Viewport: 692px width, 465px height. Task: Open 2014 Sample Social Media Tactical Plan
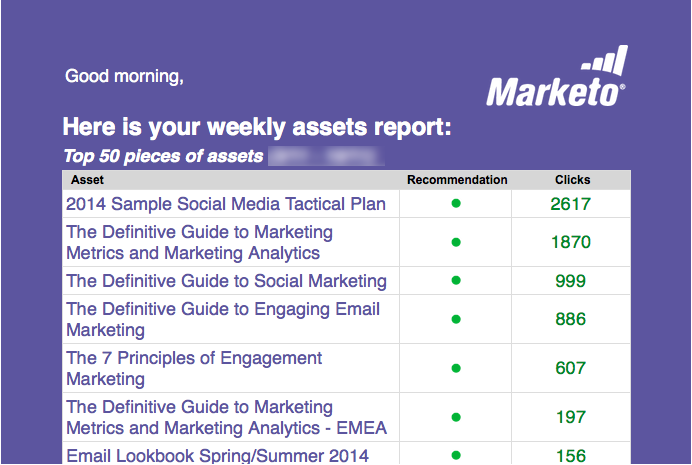(x=225, y=205)
